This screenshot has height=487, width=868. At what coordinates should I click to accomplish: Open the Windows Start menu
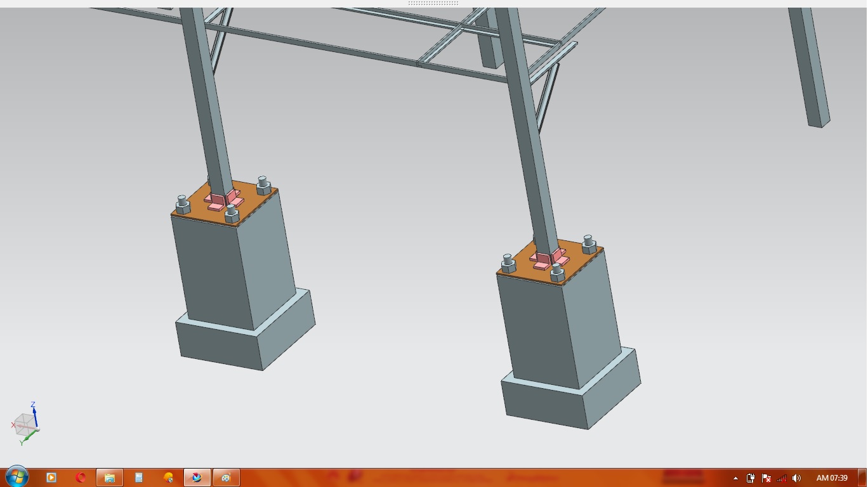17,477
